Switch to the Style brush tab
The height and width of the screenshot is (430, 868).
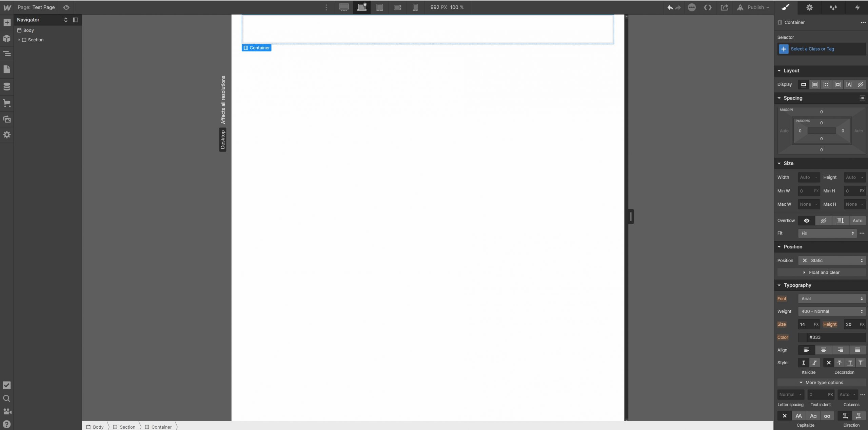point(786,7)
